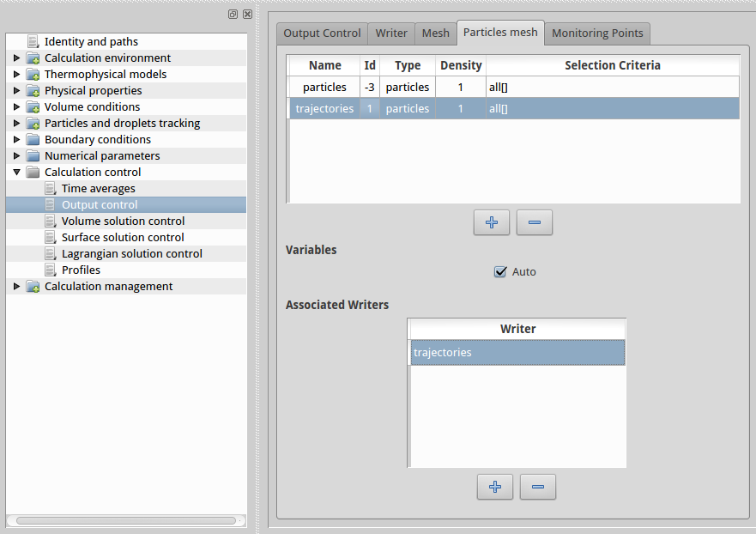Screen dimensions: 756x534
Task: Click the Calculation environment folder icon
Action: [x=33, y=58]
